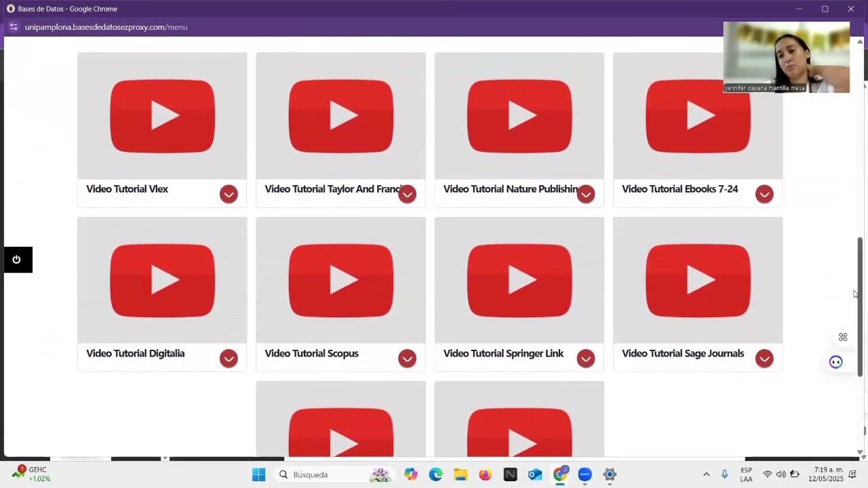Click the 'Video Tutorial Scopus' title
868x488 pixels.
click(312, 353)
